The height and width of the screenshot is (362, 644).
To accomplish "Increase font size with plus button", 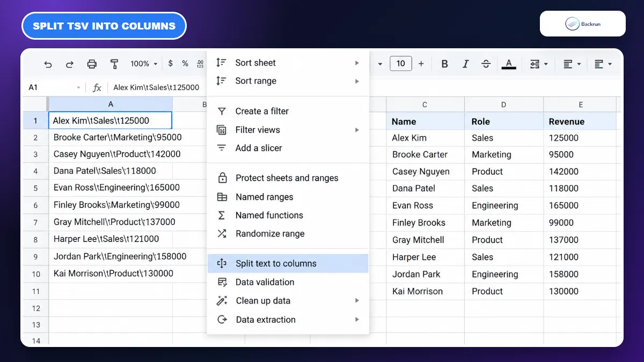I will [421, 64].
